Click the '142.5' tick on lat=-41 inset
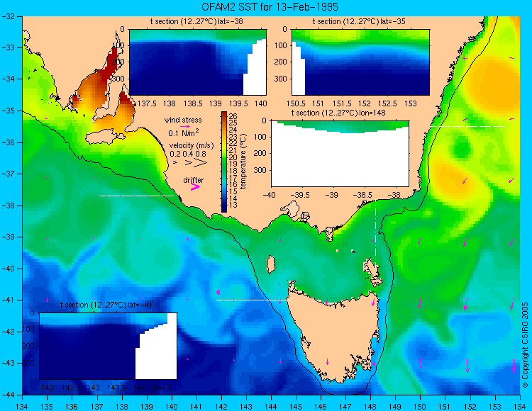Viewport: 532px width, 411px height. pos(70,388)
